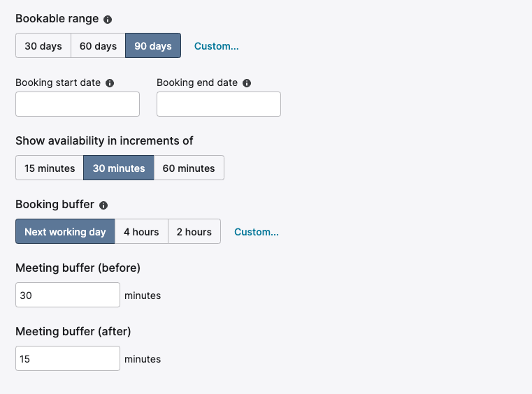Screen dimensions: 532x394
Task: Open Custom bookable range option
Action: pyautogui.click(x=216, y=46)
